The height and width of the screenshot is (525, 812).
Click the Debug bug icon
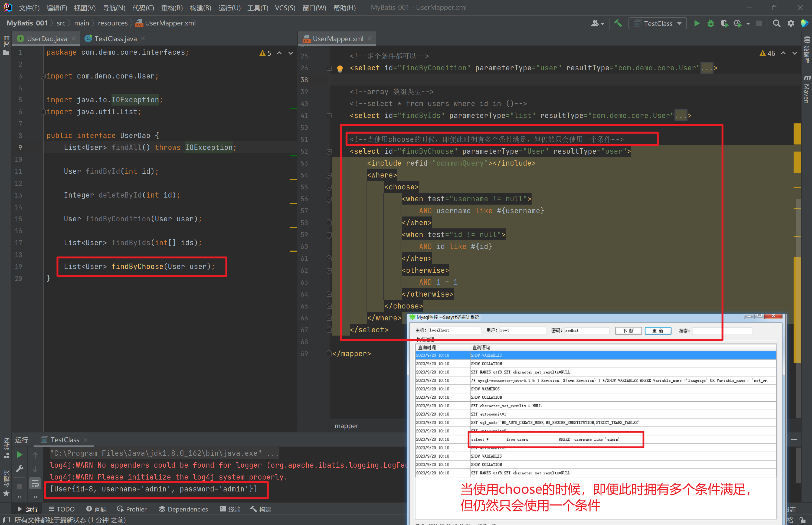coord(710,24)
